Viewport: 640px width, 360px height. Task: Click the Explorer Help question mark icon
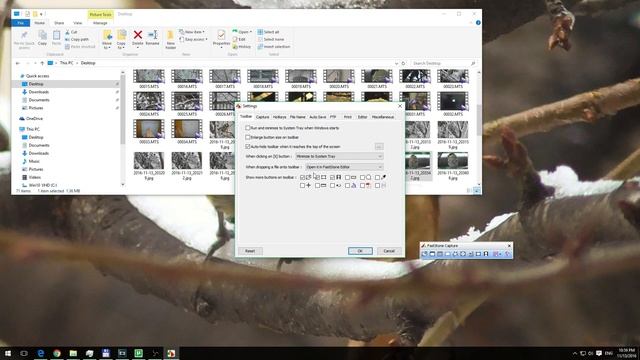(478, 23)
